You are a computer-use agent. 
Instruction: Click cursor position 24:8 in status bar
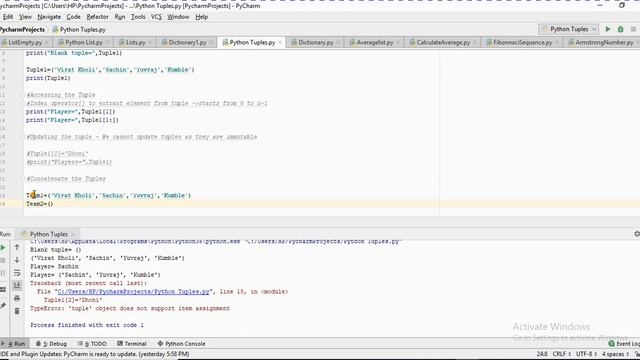click(x=542, y=354)
